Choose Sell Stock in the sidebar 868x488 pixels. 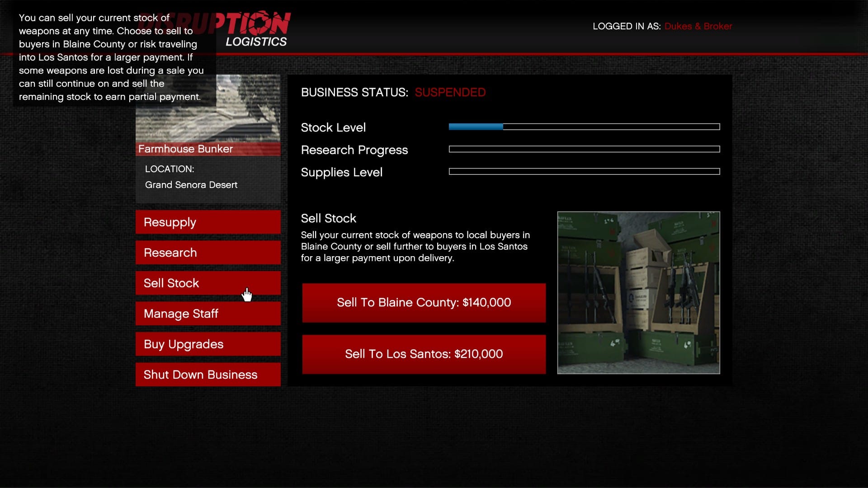208,283
